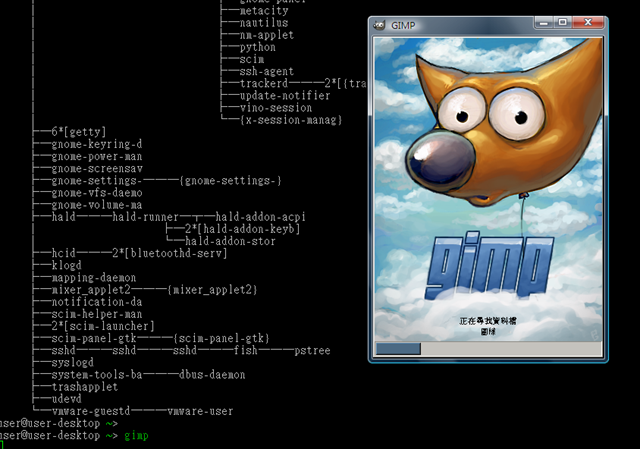Click 'metacity' in the terminal process tree

click(264, 11)
